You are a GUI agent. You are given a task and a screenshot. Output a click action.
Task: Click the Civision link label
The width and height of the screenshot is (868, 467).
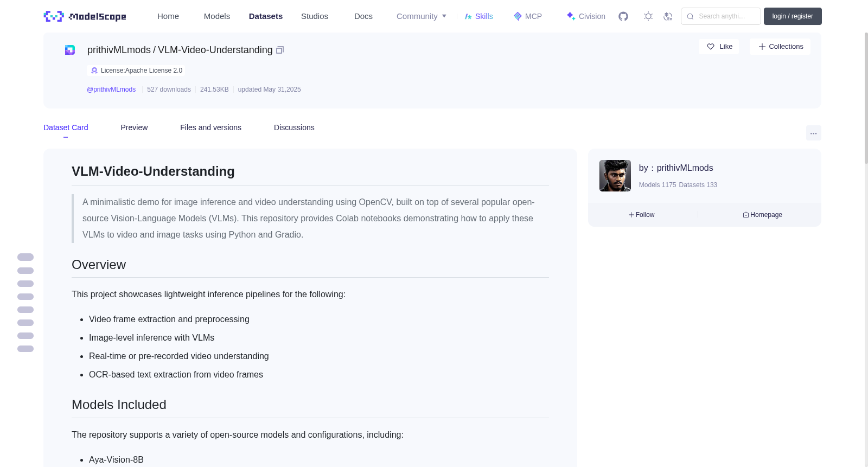pyautogui.click(x=592, y=16)
